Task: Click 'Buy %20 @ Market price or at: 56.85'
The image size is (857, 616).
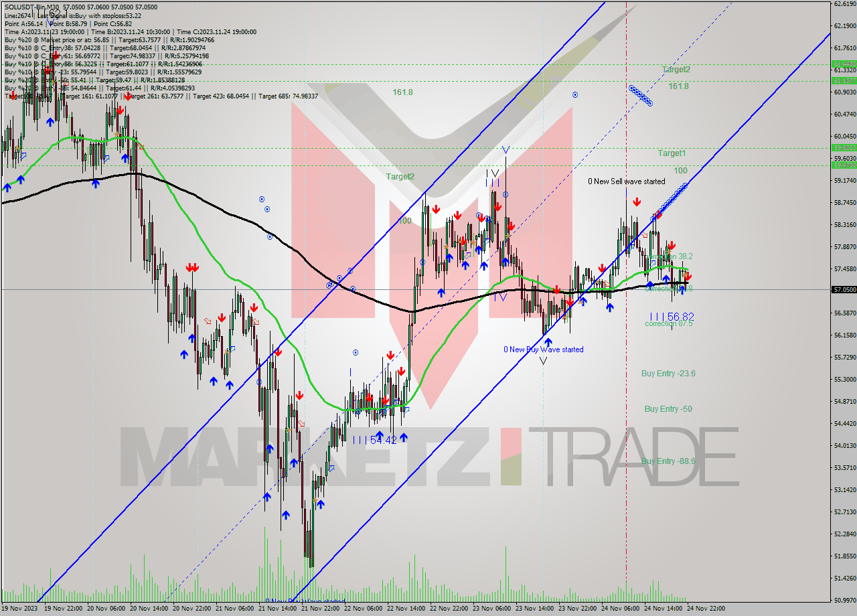Action: [57, 40]
